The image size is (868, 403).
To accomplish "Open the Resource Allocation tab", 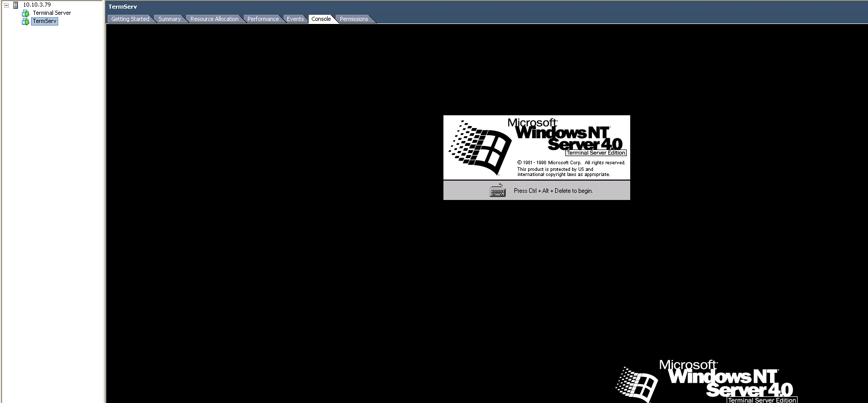I will [214, 19].
